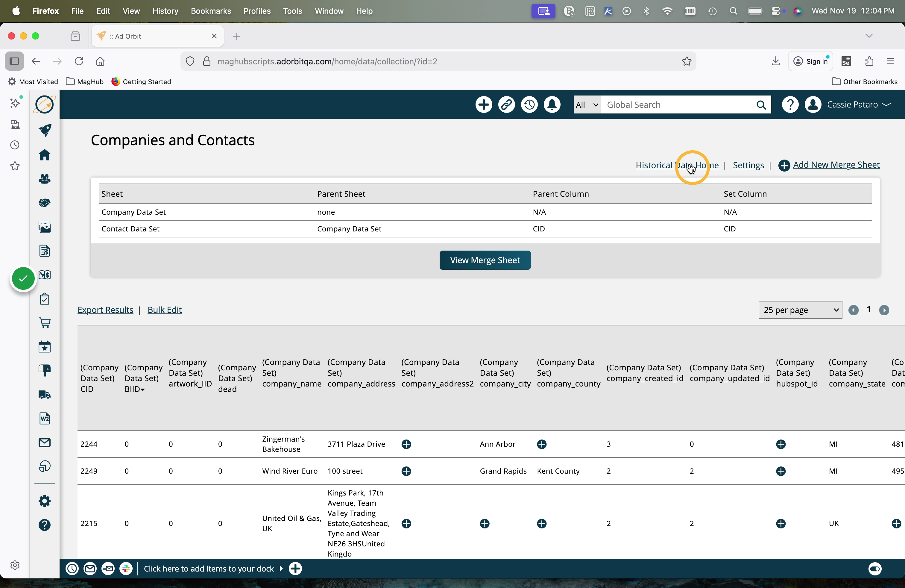Expand the All search filter dropdown
905x588 pixels.
587,104
